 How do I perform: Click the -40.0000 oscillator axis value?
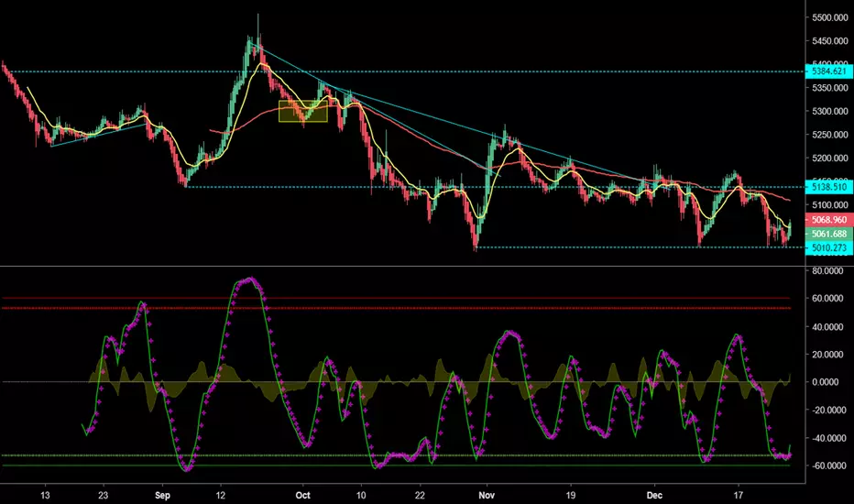(x=827, y=438)
